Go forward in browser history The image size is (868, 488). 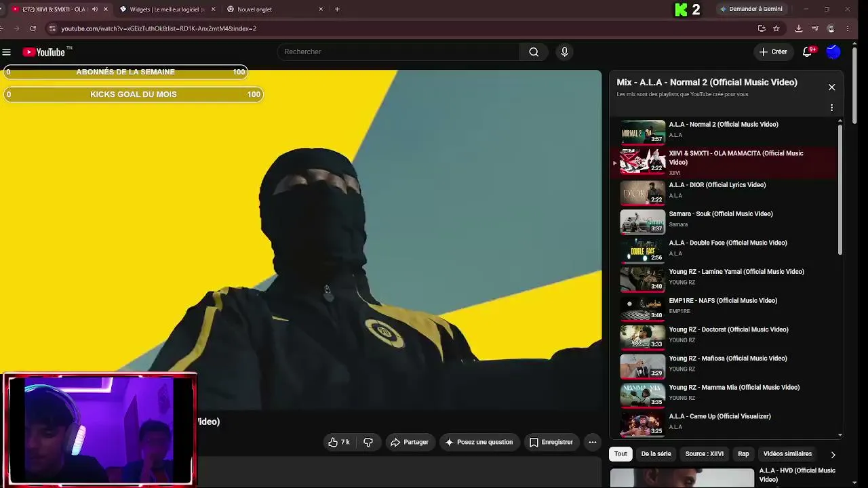click(x=15, y=28)
